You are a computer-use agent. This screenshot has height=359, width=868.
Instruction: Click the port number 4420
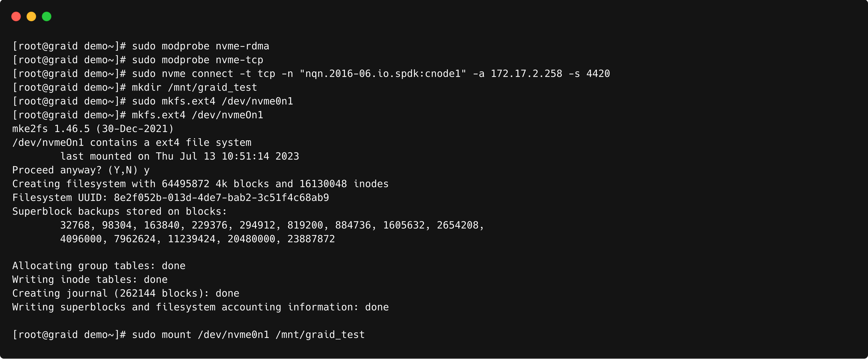[598, 74]
